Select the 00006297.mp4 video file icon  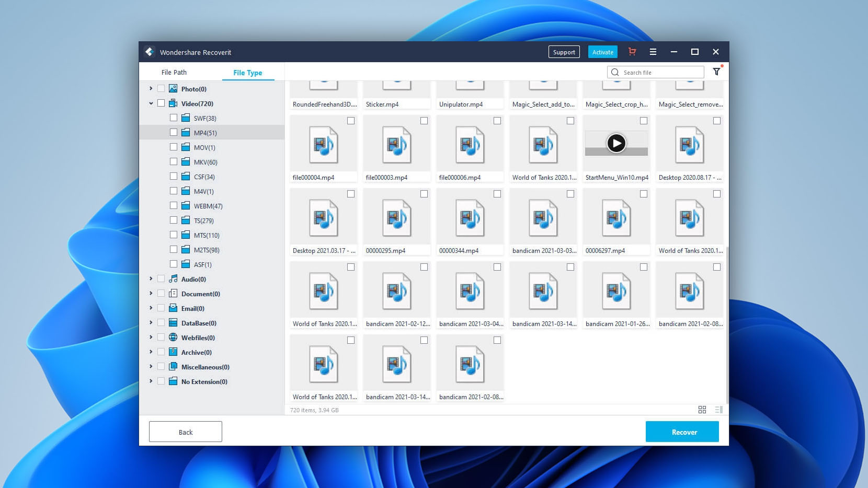tap(616, 218)
